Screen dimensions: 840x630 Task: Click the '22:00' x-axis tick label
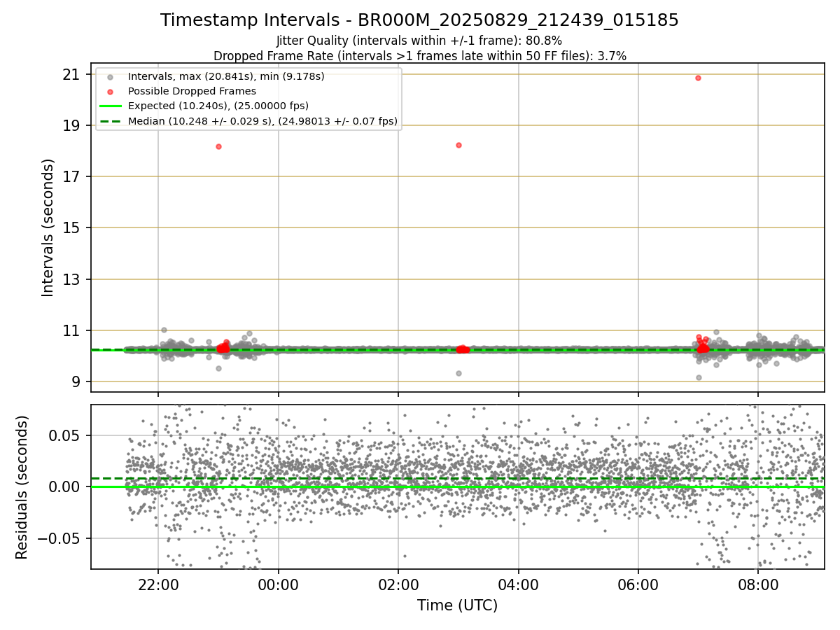coord(158,584)
